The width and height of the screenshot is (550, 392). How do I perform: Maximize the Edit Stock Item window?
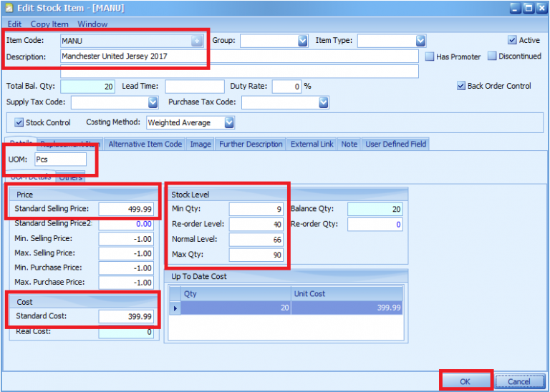529,8
